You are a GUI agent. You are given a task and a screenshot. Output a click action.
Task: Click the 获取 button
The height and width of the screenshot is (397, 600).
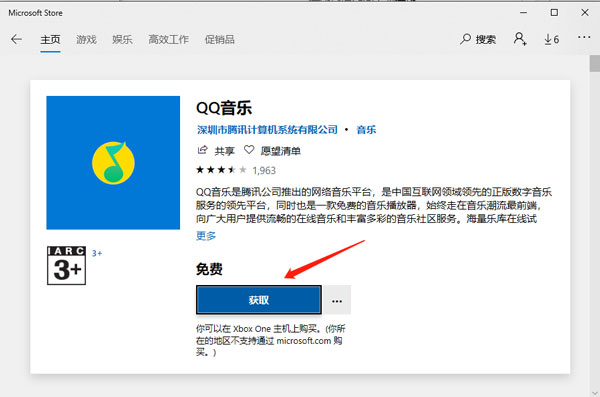click(259, 300)
